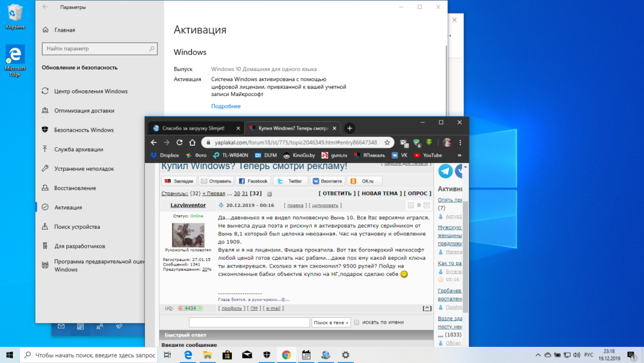Reload the yaplakal page
Image resolution: width=644 pixels, height=363 pixels.
(180, 142)
